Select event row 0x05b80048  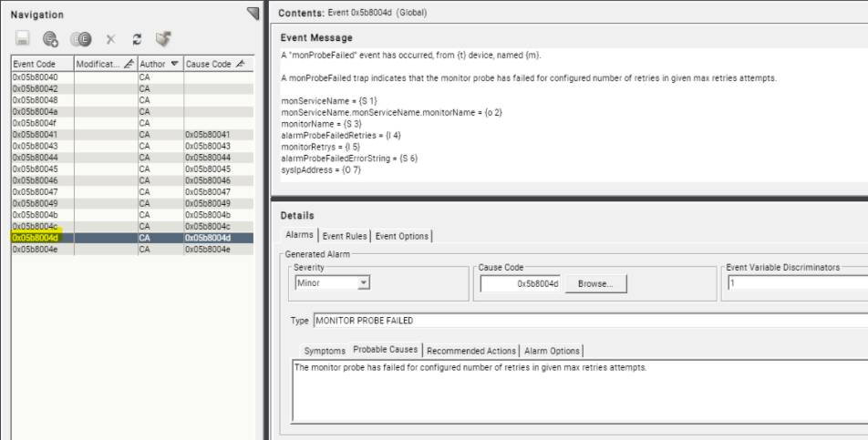tap(132, 100)
